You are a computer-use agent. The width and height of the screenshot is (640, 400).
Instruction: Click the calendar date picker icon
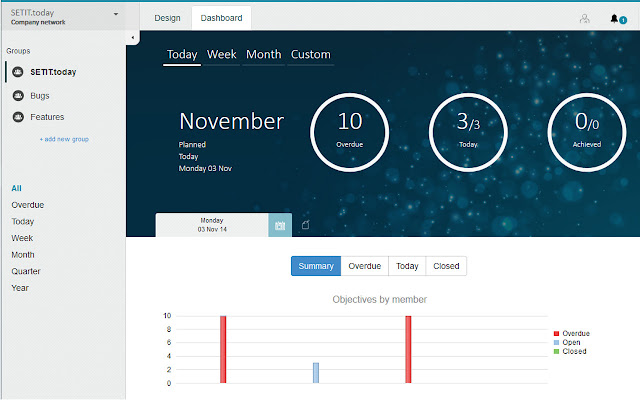coord(279,225)
